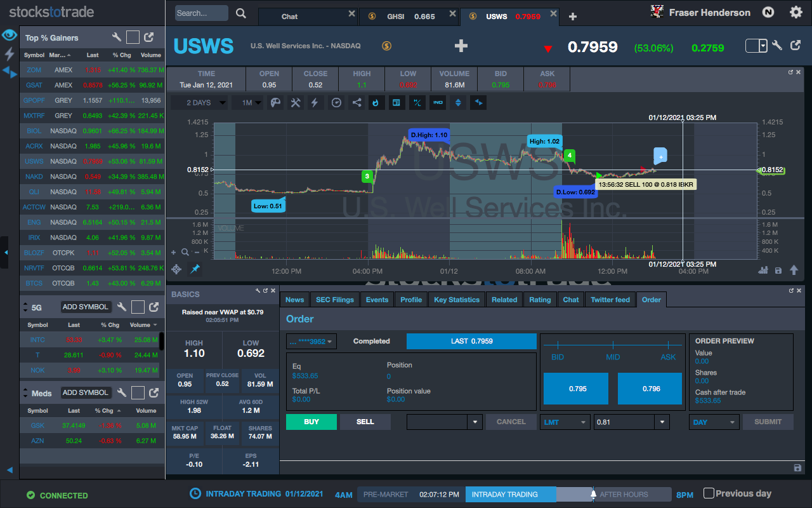Check the Previous day checkbox
812x508 pixels.
coord(709,493)
